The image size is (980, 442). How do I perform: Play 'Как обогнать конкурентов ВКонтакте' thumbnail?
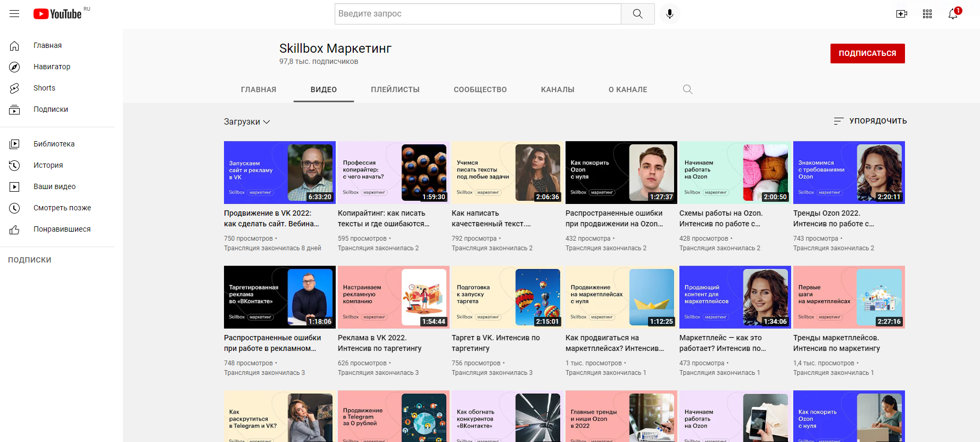508,416
